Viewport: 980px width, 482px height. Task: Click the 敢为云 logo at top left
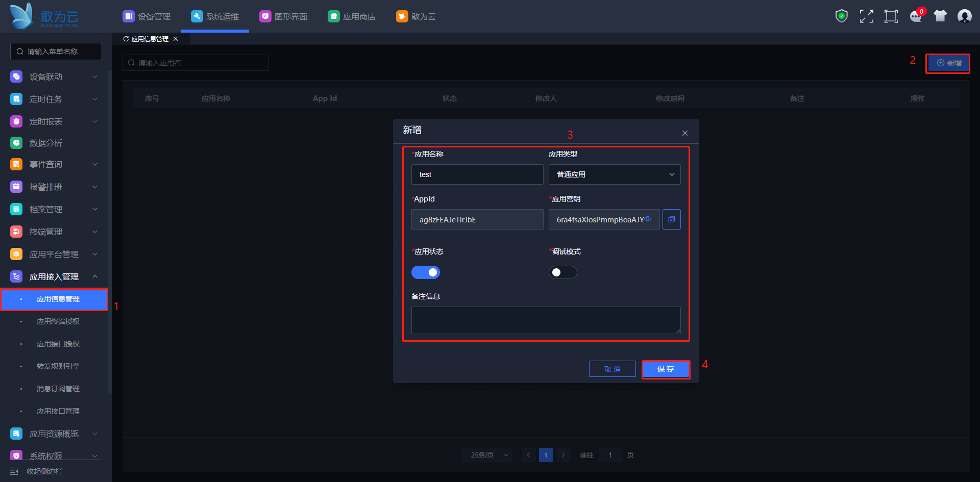[x=44, y=16]
